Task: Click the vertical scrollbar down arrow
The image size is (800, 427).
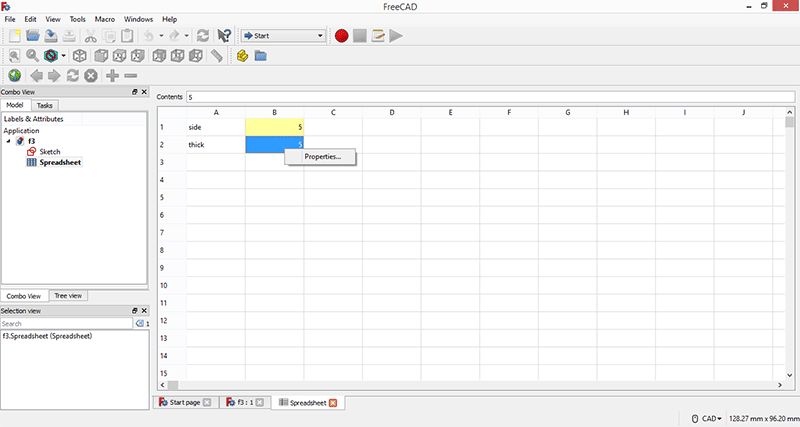Action: [x=790, y=375]
